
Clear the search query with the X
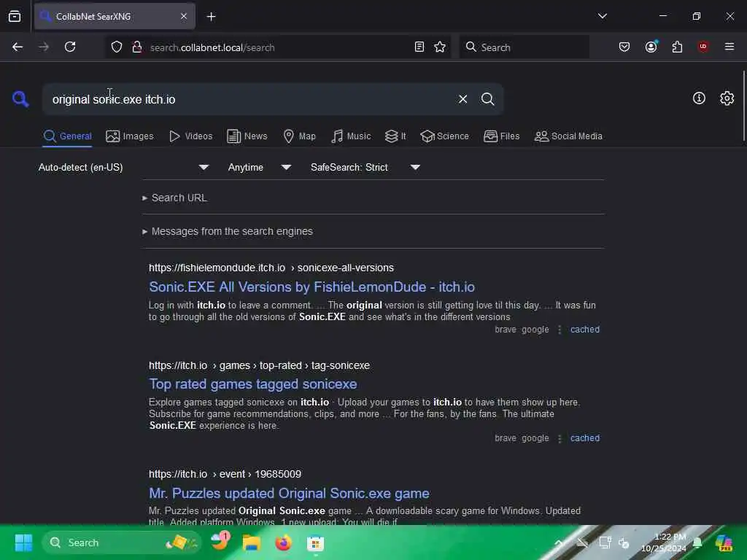(462, 99)
